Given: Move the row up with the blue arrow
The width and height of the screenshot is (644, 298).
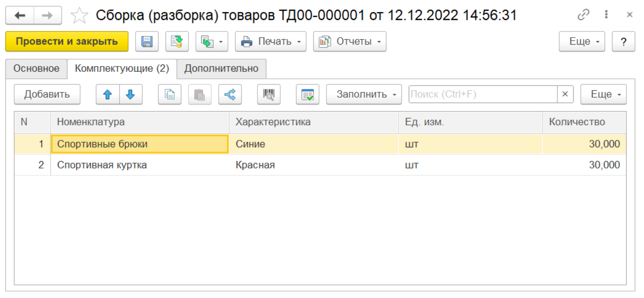Looking at the screenshot, I should (108, 95).
